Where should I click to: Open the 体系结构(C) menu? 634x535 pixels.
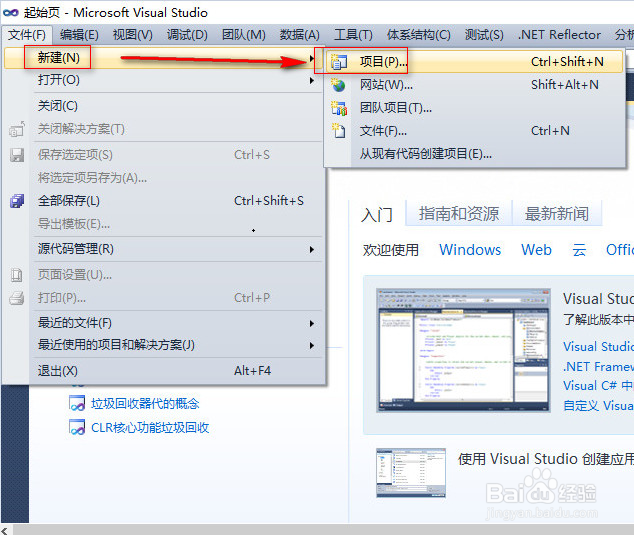(x=418, y=35)
